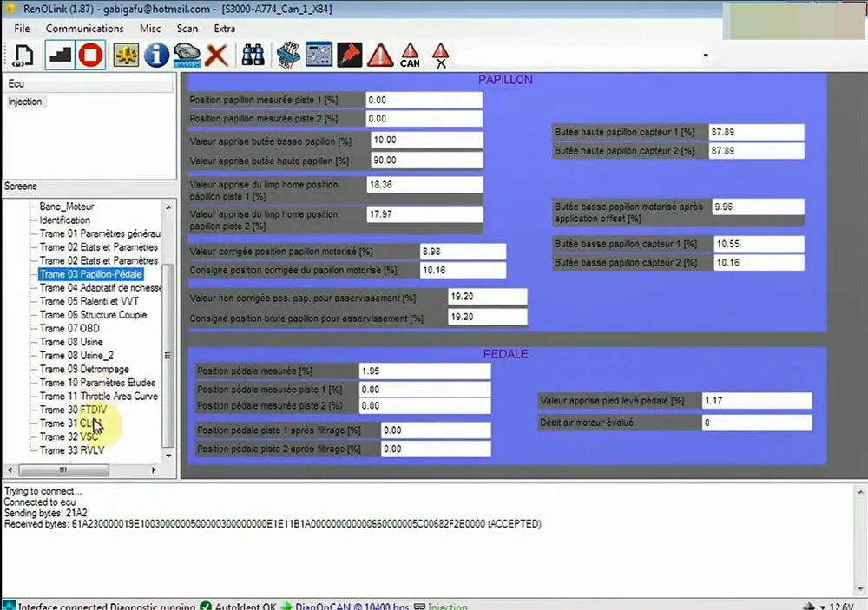Image resolution: width=868 pixels, height=610 pixels.
Task: Click the car vehicle icon
Action: (x=187, y=55)
